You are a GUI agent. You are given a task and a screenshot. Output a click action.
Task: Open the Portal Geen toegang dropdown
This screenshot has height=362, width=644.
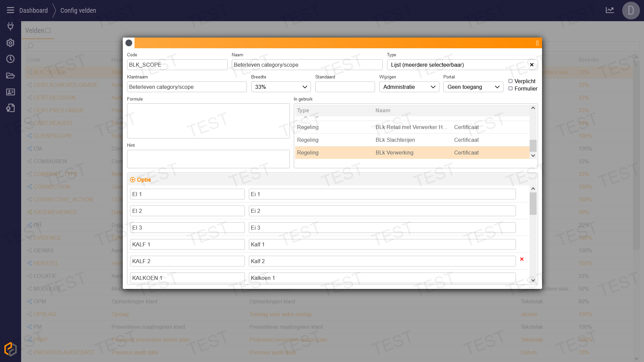tap(473, 87)
